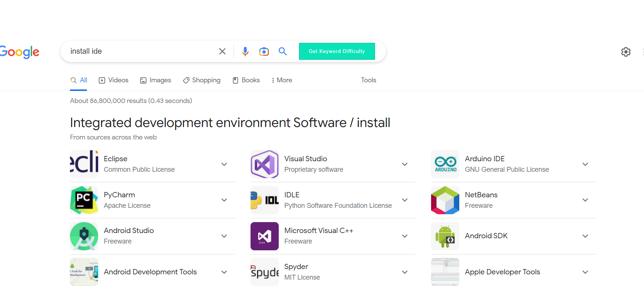644x286 pixels.
Task: Expand the IDLE entry chevron
Action: pos(405,200)
